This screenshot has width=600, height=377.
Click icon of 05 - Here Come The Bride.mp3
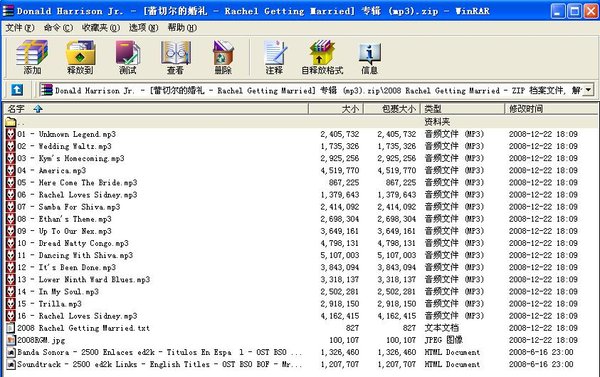[11, 183]
